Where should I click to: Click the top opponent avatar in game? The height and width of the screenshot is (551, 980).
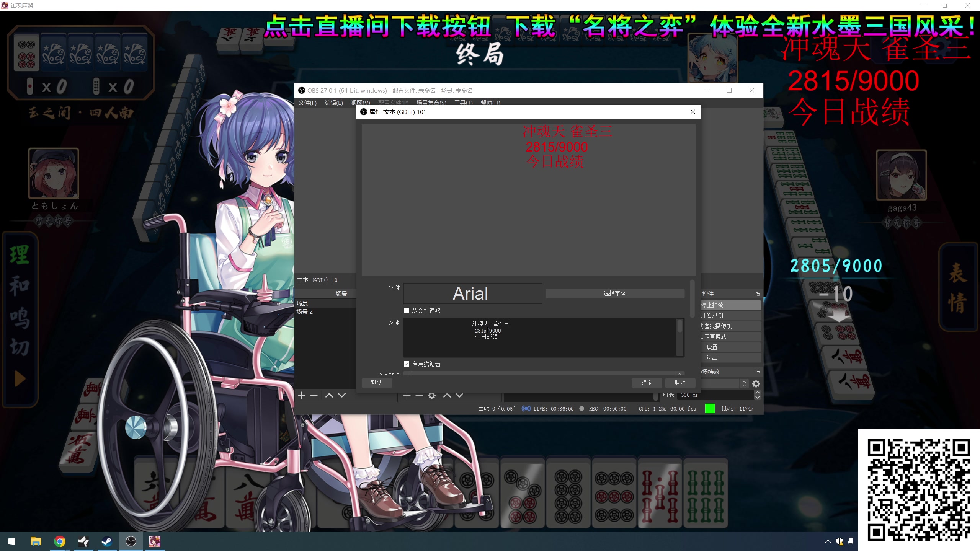point(713,58)
